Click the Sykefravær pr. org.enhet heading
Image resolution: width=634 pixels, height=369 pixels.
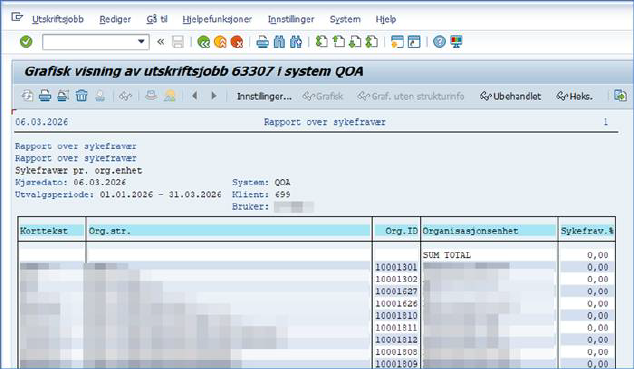click(x=78, y=171)
